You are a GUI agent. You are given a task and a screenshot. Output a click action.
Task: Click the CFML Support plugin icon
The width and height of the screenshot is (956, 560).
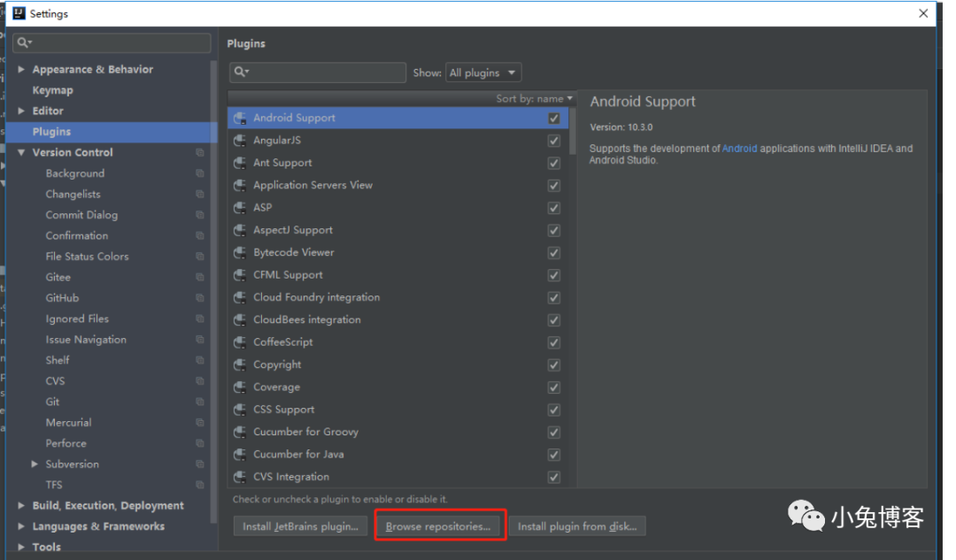coord(240,275)
